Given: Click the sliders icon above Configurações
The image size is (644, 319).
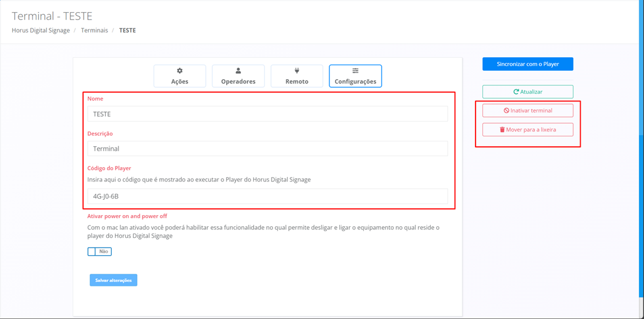Looking at the screenshot, I should (x=355, y=71).
